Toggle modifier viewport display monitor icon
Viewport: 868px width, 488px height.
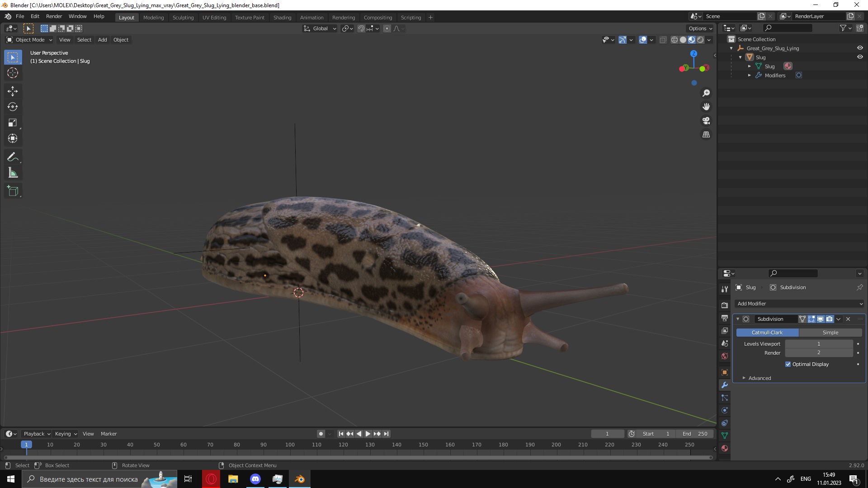(821, 319)
